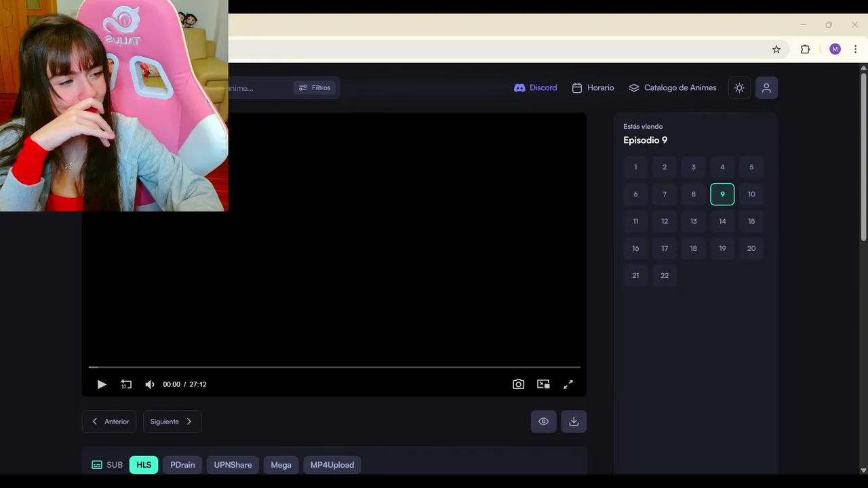Select the PDrain server
Image resolution: width=868 pixels, height=488 pixels.
[x=182, y=465]
